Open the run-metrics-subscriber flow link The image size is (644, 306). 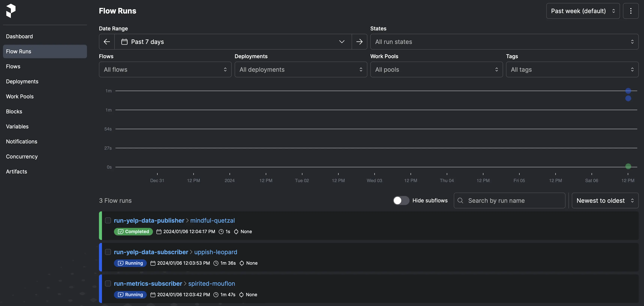(148, 283)
